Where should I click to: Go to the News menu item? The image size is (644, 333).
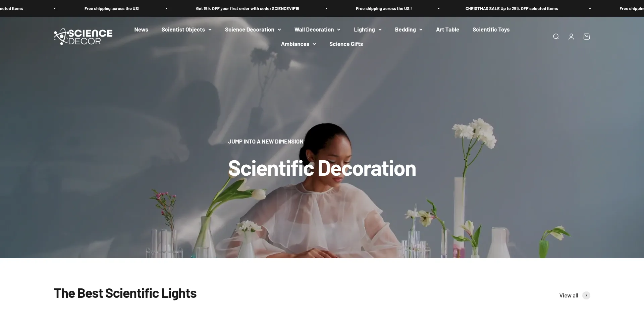[x=141, y=30]
